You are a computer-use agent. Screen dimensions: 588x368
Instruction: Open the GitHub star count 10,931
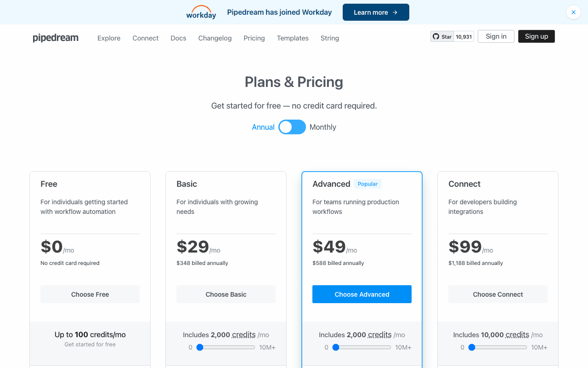tap(464, 37)
